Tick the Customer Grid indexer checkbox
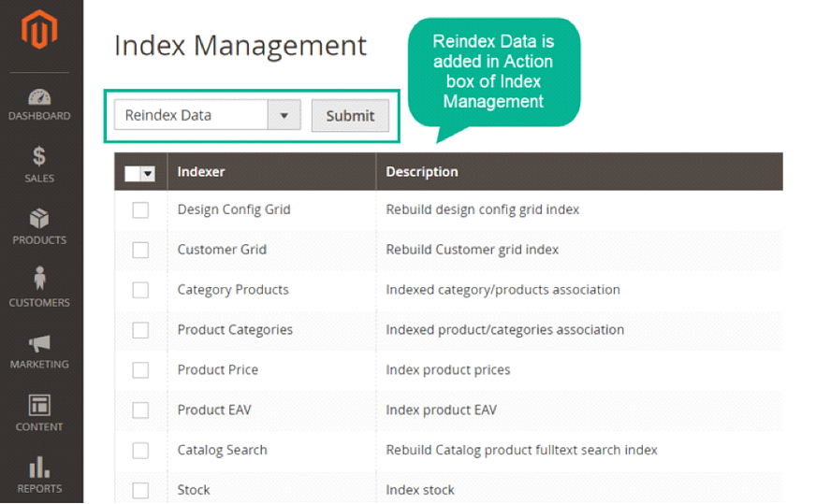Viewport: 830px width, 504px height. point(140,251)
